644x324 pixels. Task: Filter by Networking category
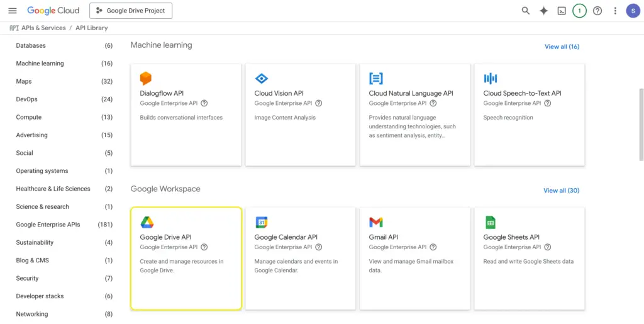pos(64,314)
